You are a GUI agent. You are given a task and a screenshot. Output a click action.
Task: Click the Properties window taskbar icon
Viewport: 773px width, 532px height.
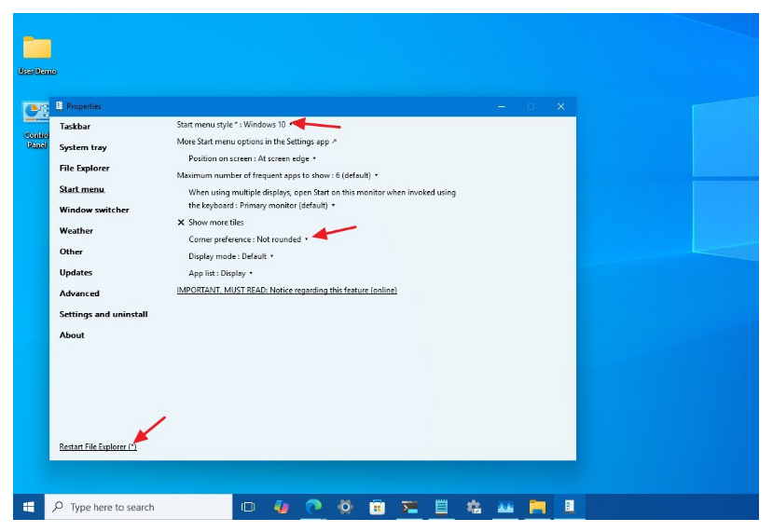coord(569,507)
